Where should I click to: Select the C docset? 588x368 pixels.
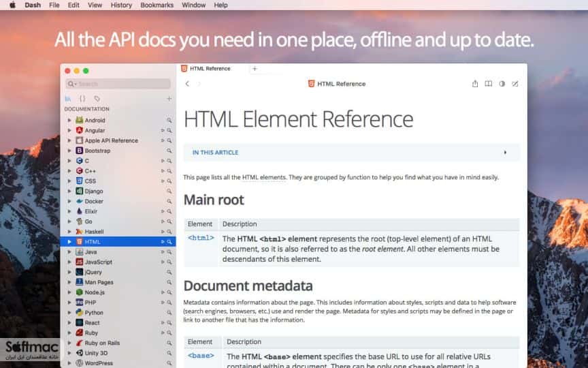pyautogui.click(x=118, y=161)
